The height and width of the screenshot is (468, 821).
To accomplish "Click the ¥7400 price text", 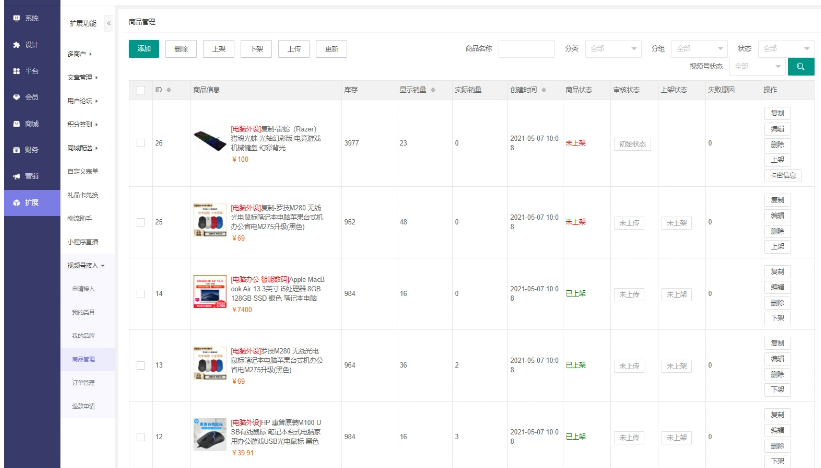I will pyautogui.click(x=242, y=310).
